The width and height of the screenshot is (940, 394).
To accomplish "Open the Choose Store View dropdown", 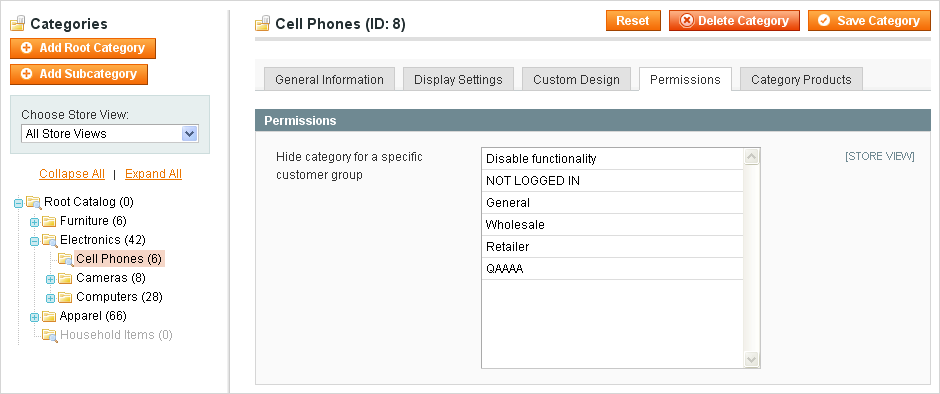I will (110, 134).
